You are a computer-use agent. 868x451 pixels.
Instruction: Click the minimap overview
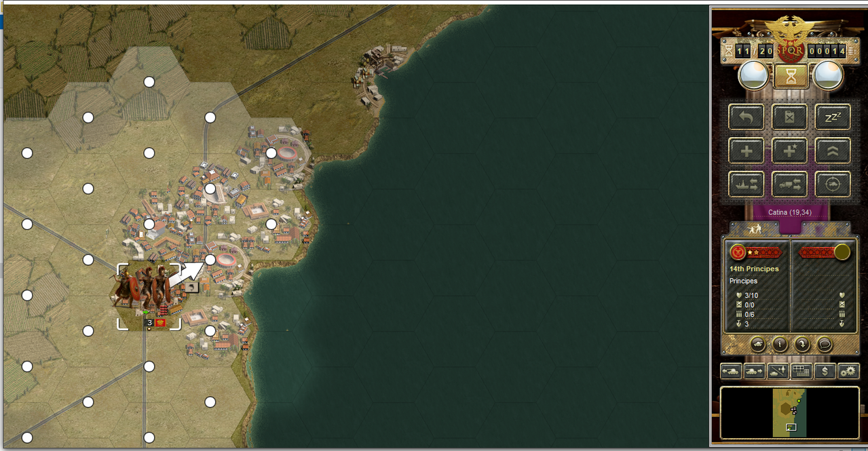(790, 412)
